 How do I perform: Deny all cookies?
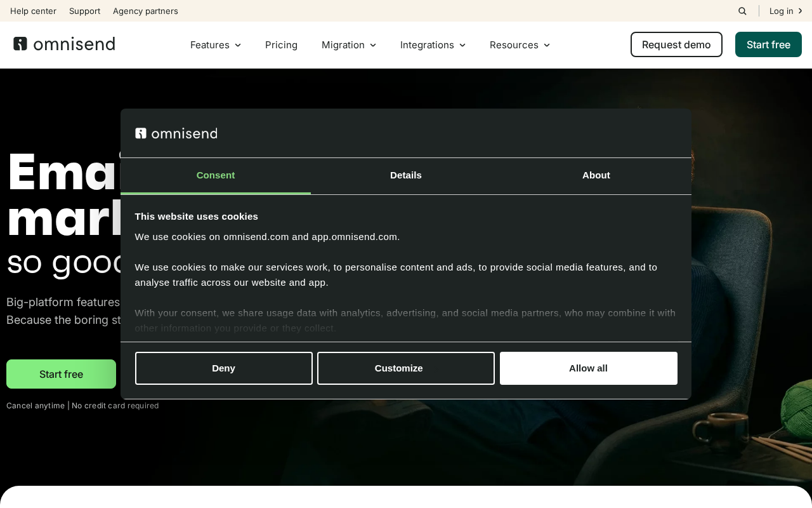click(x=224, y=368)
